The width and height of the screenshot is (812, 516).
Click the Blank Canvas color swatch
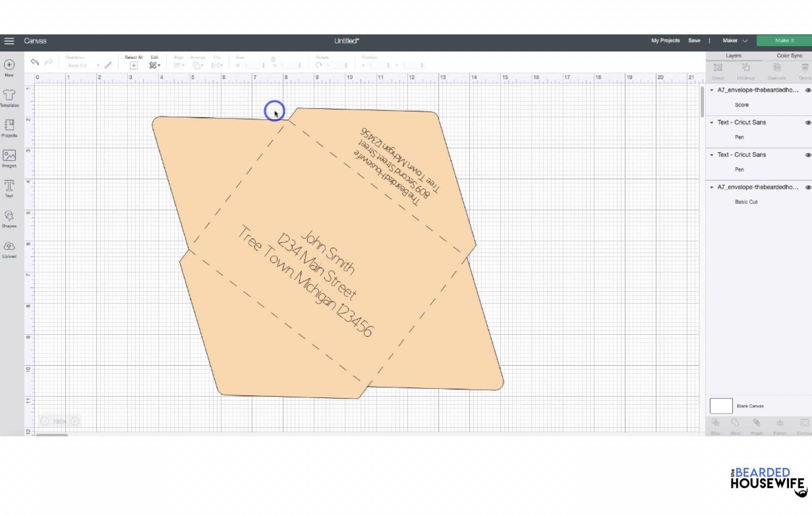[x=721, y=405]
